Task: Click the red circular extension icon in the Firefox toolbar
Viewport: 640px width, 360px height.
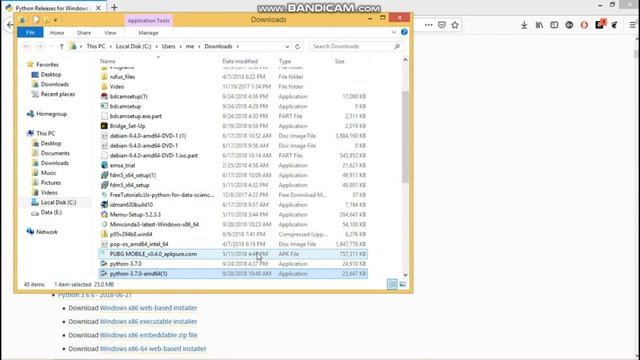Action: (x=584, y=25)
